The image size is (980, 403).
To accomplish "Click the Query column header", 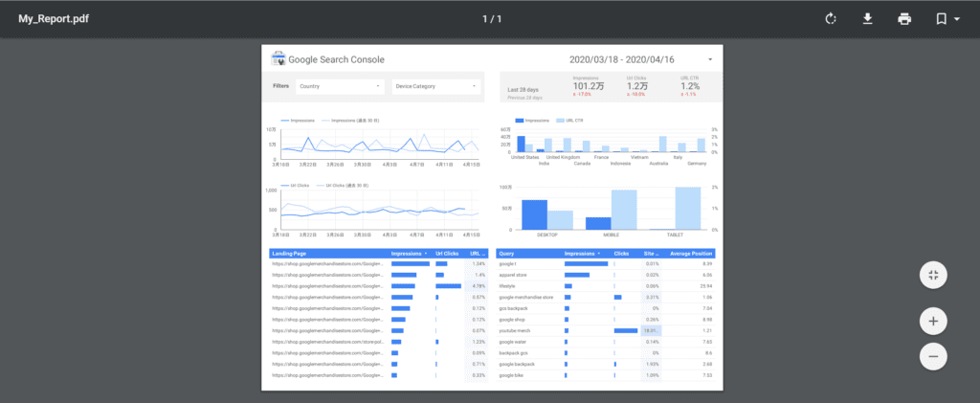I will pos(506,254).
